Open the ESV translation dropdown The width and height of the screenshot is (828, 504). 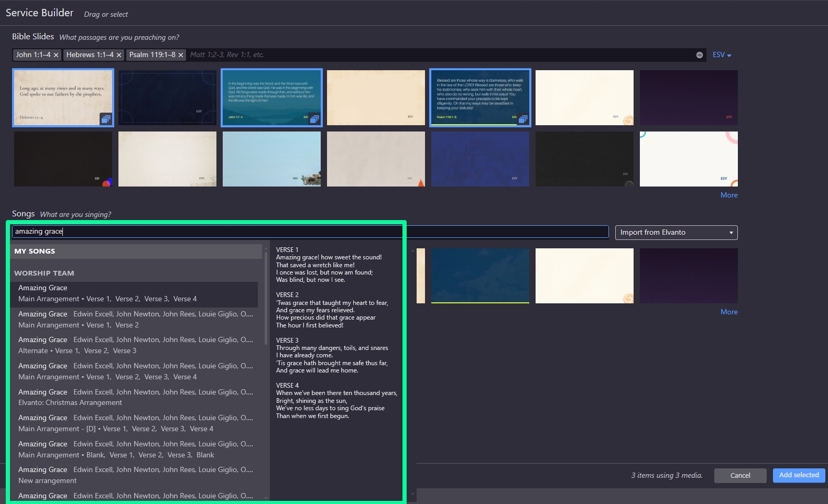(722, 55)
